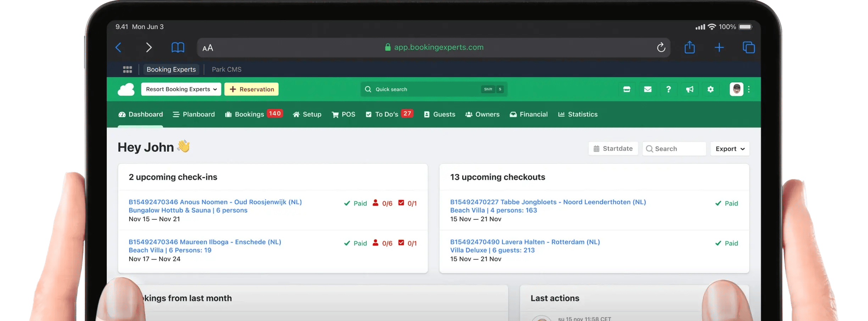Reload the page in Safari
The image size is (868, 321).
click(x=661, y=47)
